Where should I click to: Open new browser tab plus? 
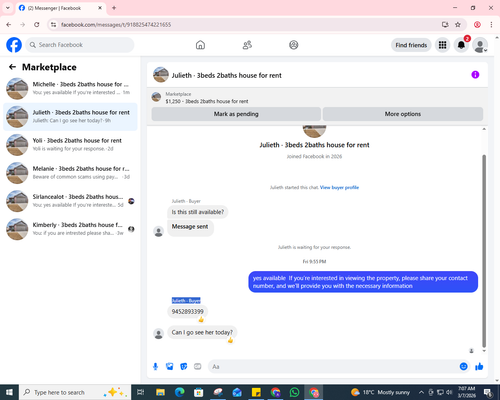[x=114, y=8]
